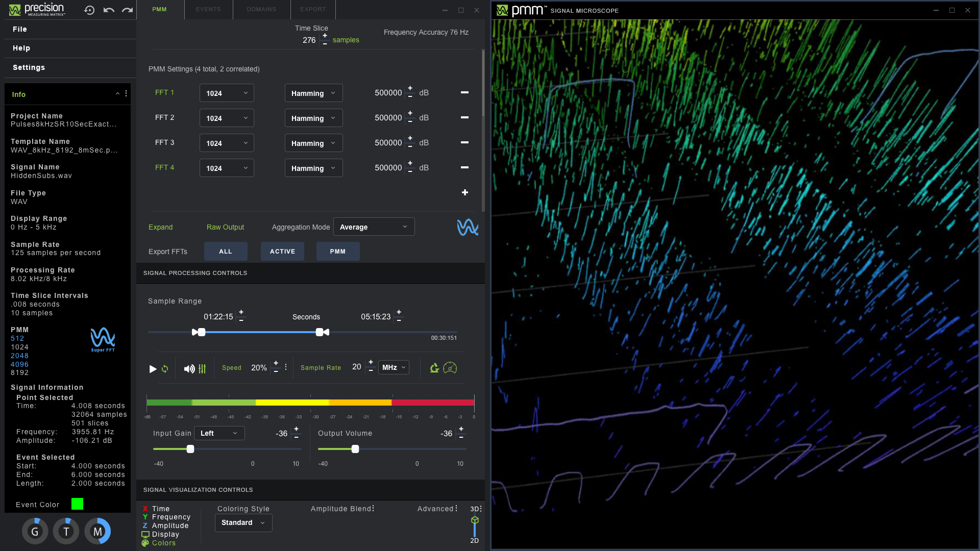Toggle FFT 2 label active

165,117
